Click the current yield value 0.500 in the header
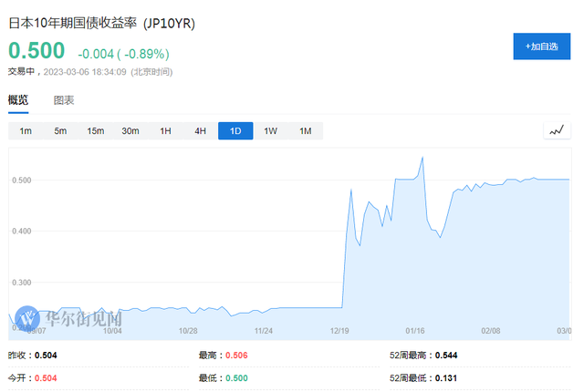This screenshot has height=392, width=584. point(36,50)
